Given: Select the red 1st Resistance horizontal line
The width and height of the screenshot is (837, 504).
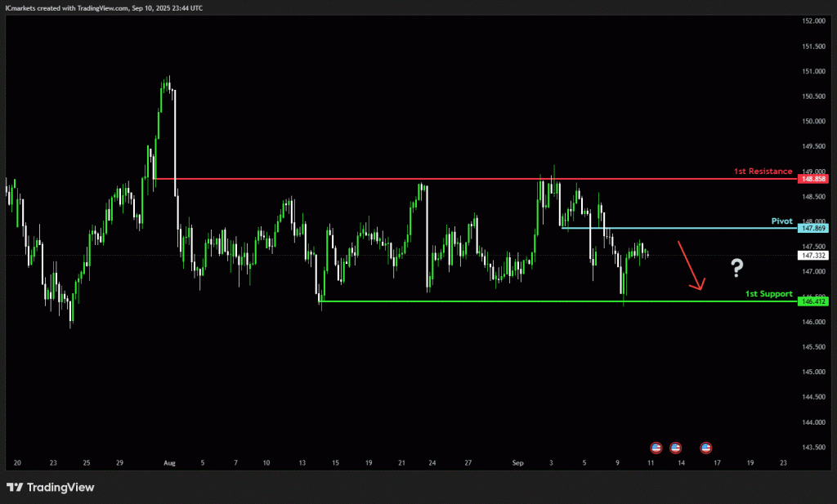Looking at the screenshot, I should click(475, 179).
